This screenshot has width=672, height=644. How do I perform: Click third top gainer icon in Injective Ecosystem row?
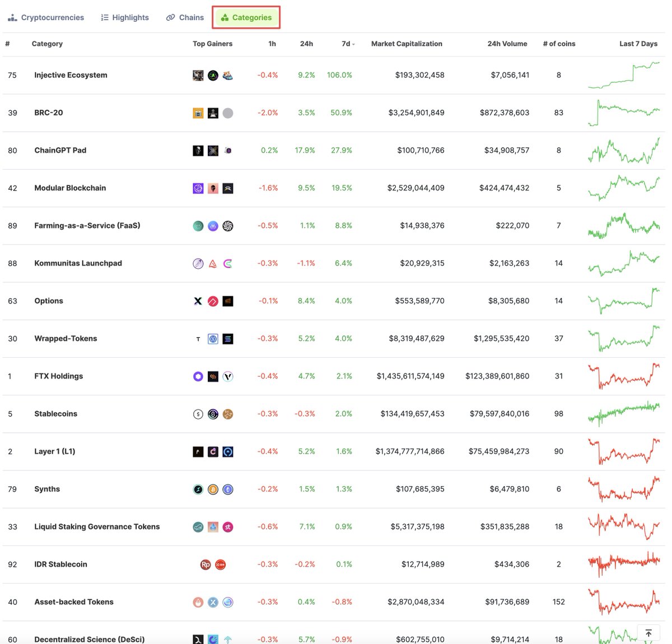coord(228,75)
